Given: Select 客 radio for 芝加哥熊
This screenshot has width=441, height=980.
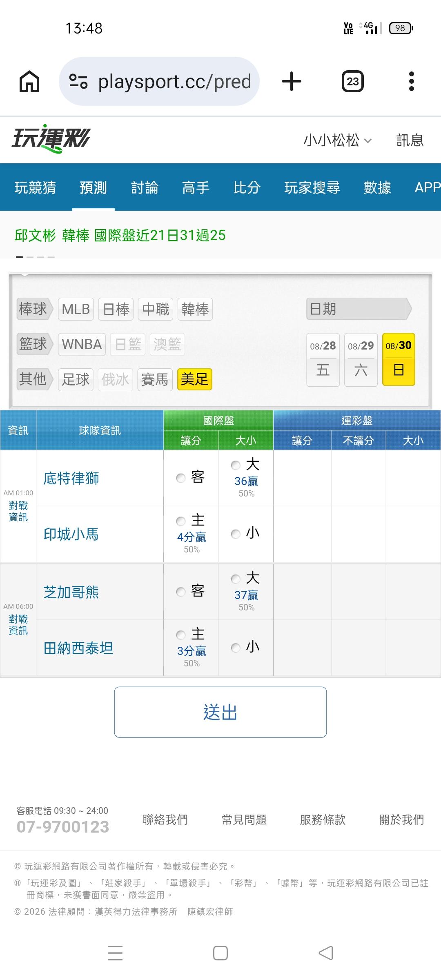Looking at the screenshot, I should coord(180,592).
